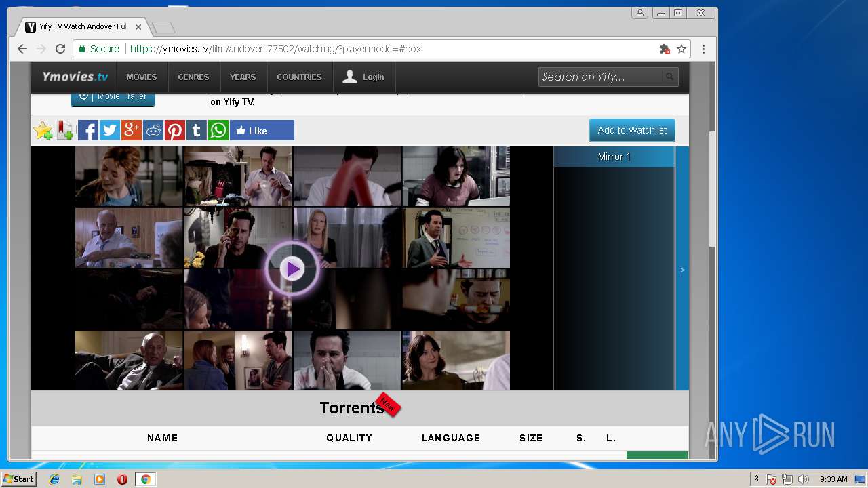Share on Google Plus icon
This screenshot has width=868, height=488.
131,130
